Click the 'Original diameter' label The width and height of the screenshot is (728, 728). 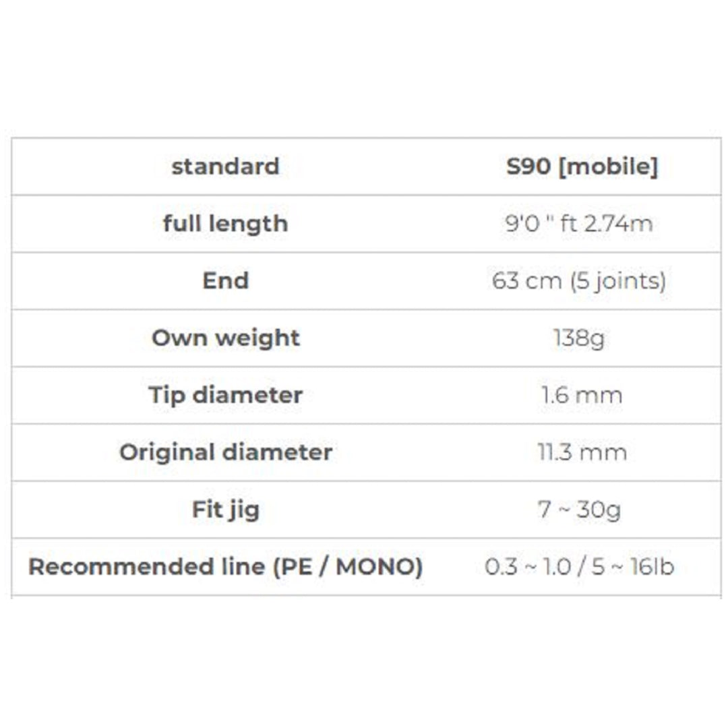[x=226, y=452]
